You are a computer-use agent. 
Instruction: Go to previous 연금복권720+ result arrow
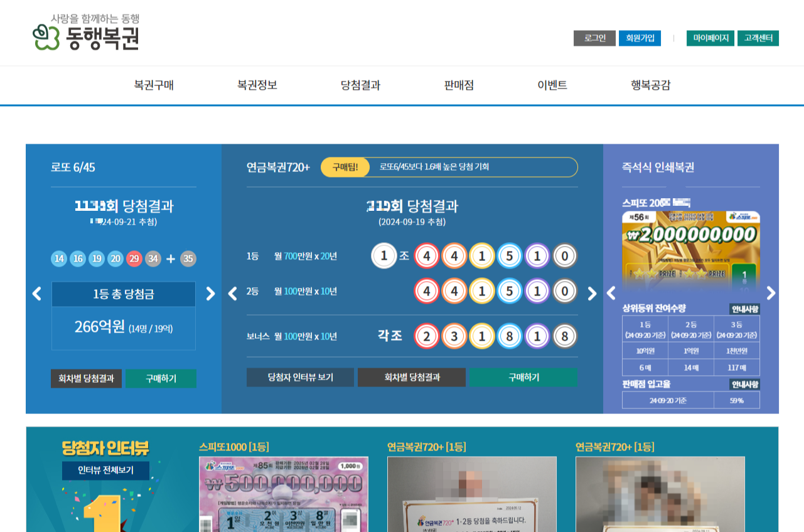point(232,294)
